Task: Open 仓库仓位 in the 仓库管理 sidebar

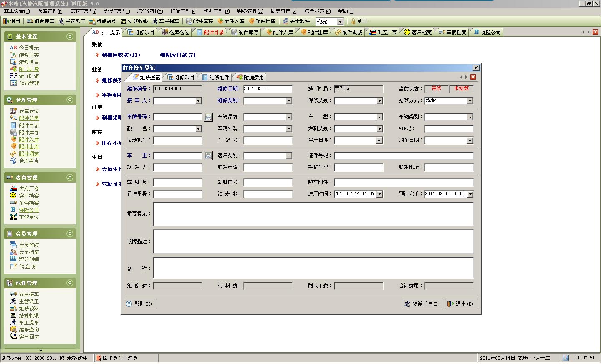Action: (25, 111)
